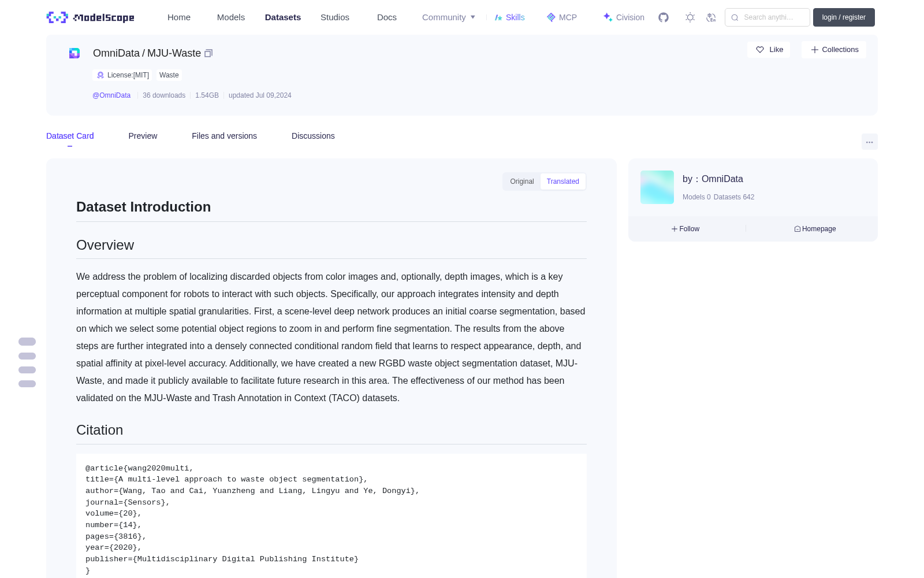Like the MJU-Waste dataset
The height and width of the screenshot is (578, 924).
(769, 50)
